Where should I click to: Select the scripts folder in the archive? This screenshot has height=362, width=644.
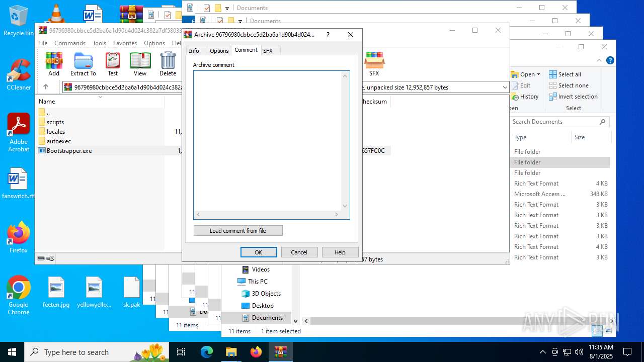[x=55, y=122]
